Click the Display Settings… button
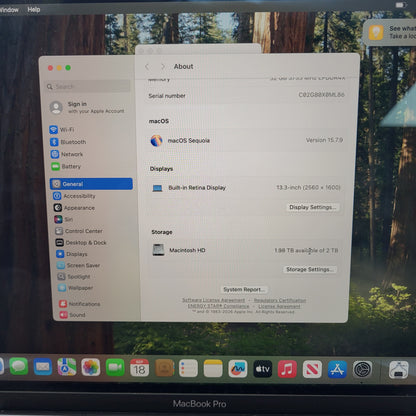416x416 pixels. (x=313, y=207)
